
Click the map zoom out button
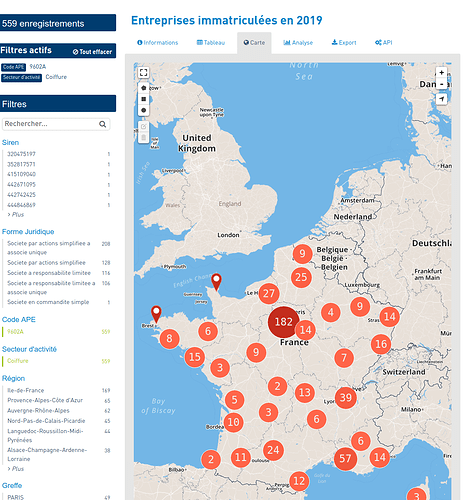click(441, 84)
